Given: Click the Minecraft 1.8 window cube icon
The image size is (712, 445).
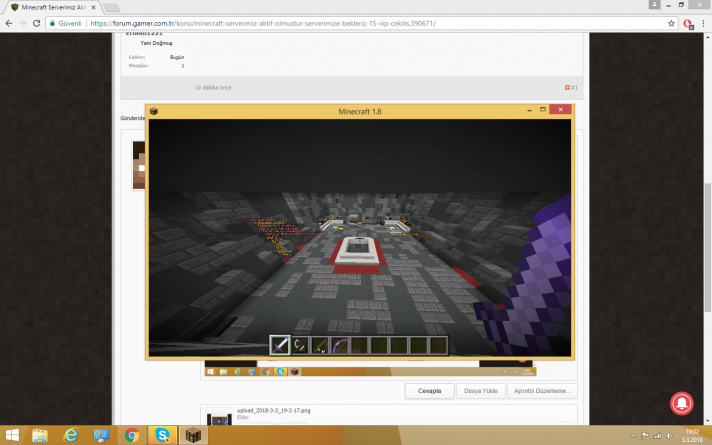Looking at the screenshot, I should click(154, 111).
